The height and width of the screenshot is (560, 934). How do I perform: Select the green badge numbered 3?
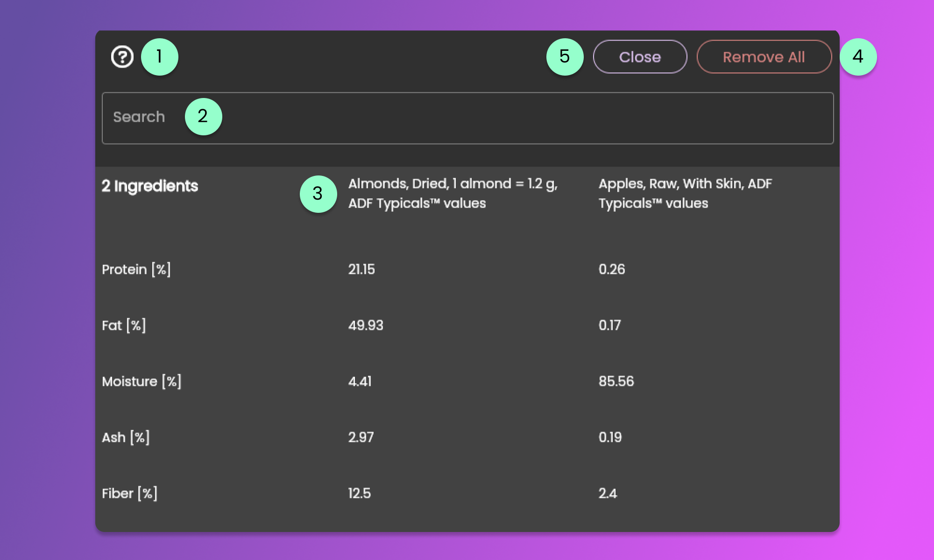[x=318, y=194]
